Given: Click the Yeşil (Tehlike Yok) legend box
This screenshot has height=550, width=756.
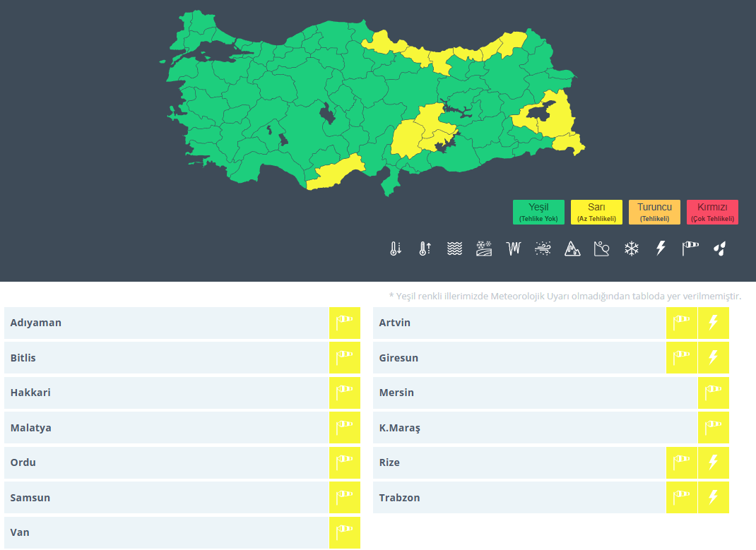Looking at the screenshot, I should (x=538, y=212).
